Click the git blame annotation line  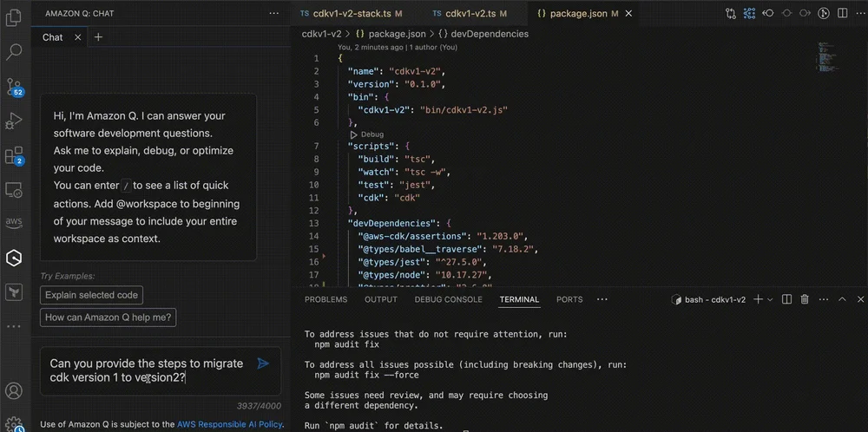click(398, 47)
